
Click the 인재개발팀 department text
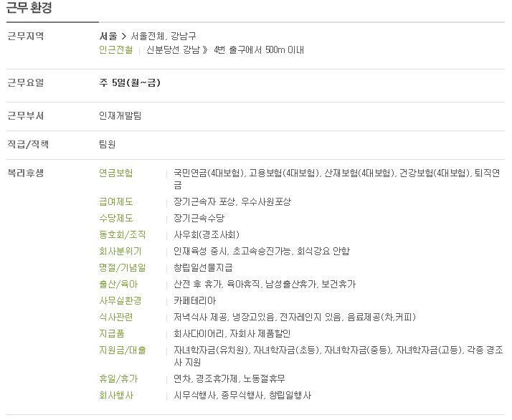pyautogui.click(x=120, y=116)
